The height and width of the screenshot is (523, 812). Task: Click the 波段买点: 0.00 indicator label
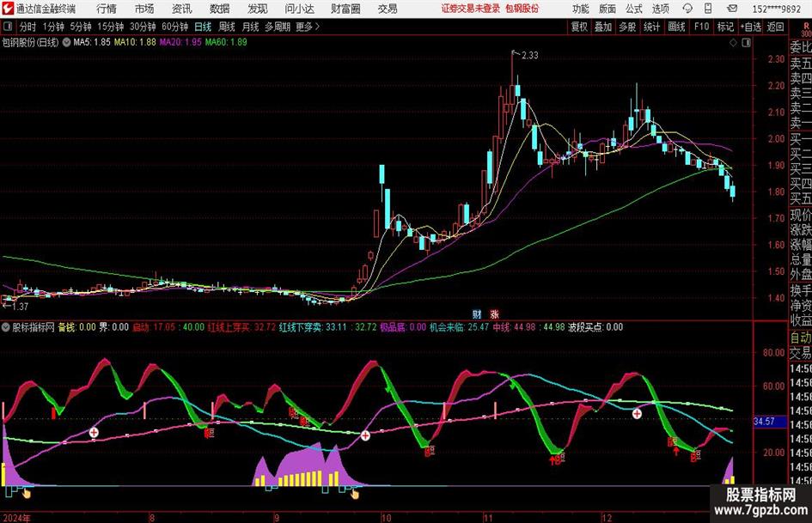(595, 327)
